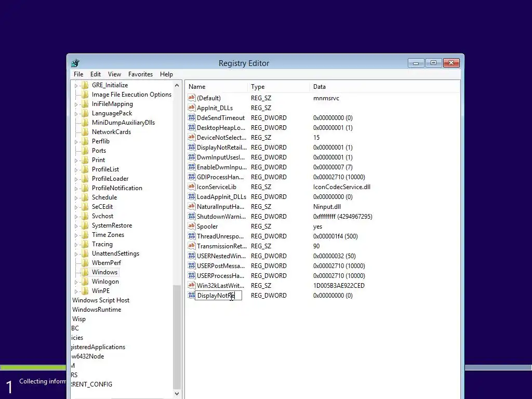Screen dimensions: 532x399
Task: Expand the IniFileMapping key
Action: point(76,104)
